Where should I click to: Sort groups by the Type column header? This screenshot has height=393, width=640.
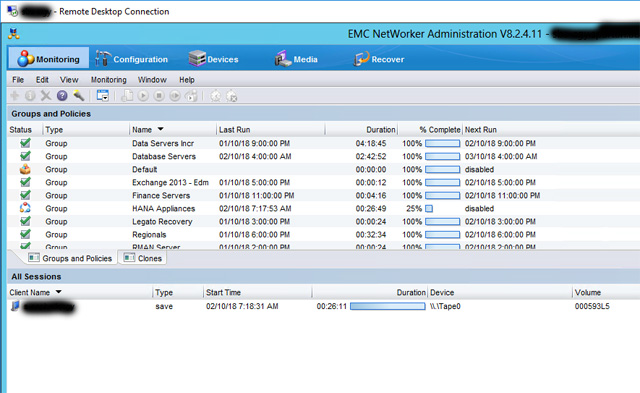tap(54, 130)
